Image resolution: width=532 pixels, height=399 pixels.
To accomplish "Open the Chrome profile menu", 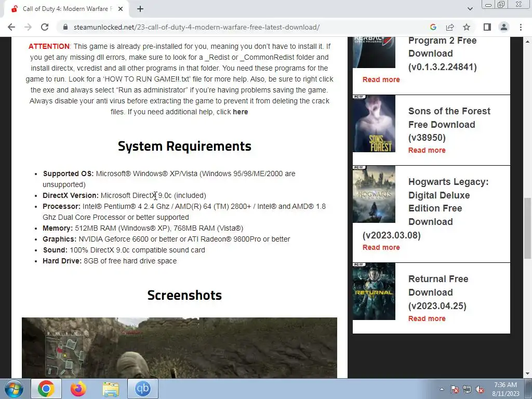I will tap(504, 27).
